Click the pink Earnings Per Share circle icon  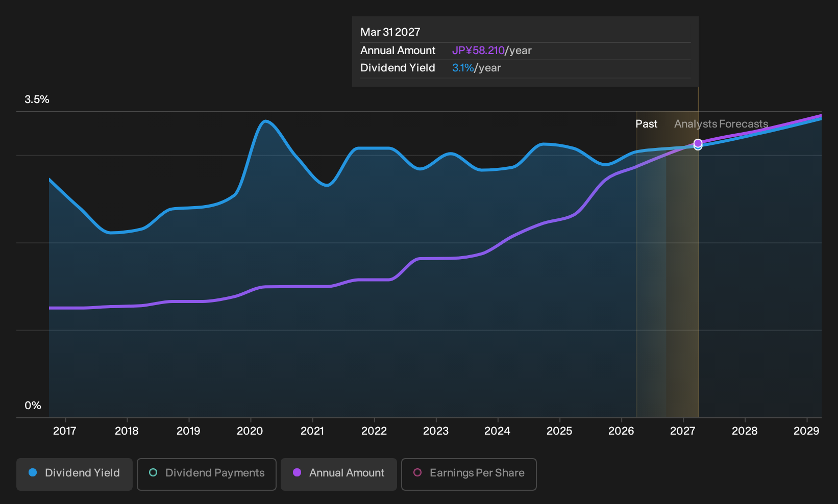point(417,472)
